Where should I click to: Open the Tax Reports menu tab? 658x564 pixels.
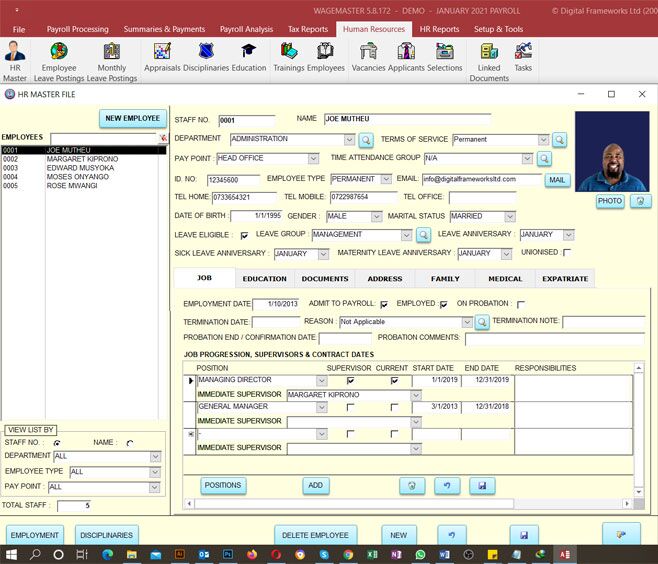point(307,30)
